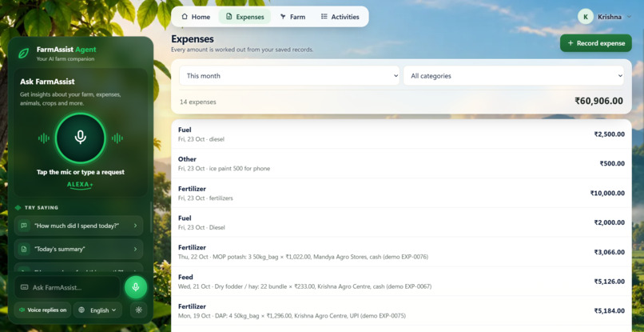The height and width of the screenshot is (332, 644).
Task: Switch to the Farm tab
Action: 292,17
